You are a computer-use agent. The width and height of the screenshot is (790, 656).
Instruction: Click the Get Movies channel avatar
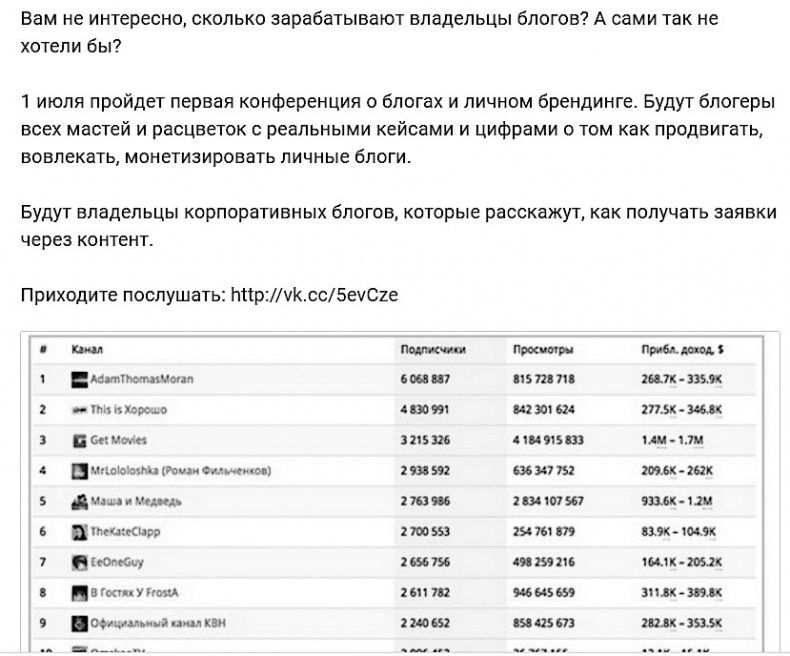click(x=80, y=441)
